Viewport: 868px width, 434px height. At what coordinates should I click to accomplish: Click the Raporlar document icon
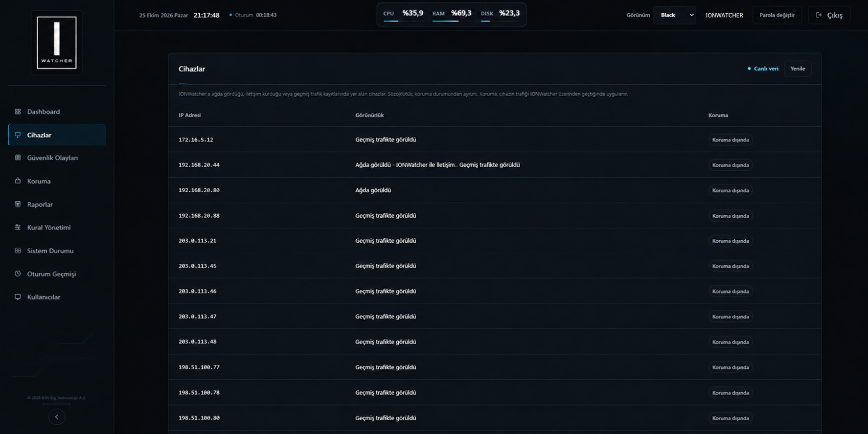coord(18,204)
